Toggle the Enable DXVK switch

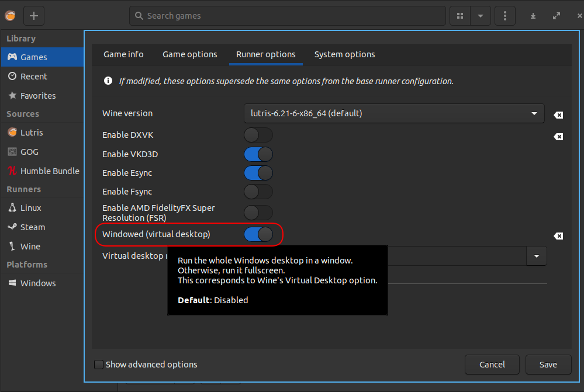pyautogui.click(x=258, y=136)
